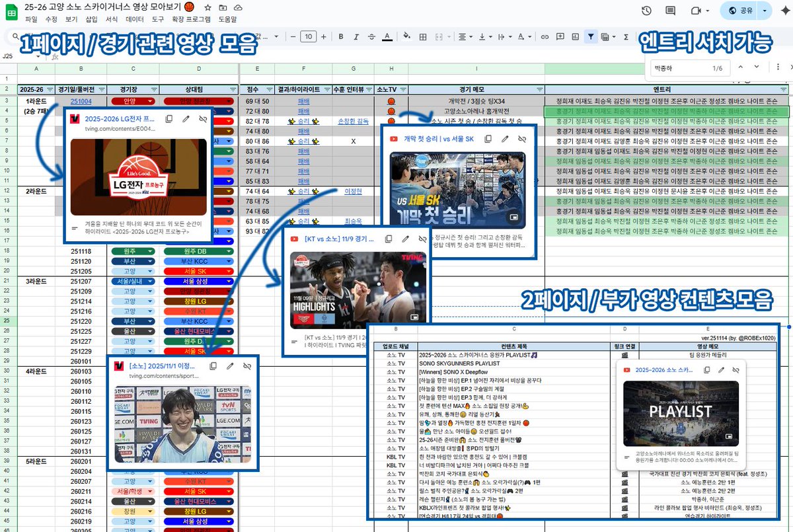Open 2025-2026 LG전자 tving preview link

120,119
